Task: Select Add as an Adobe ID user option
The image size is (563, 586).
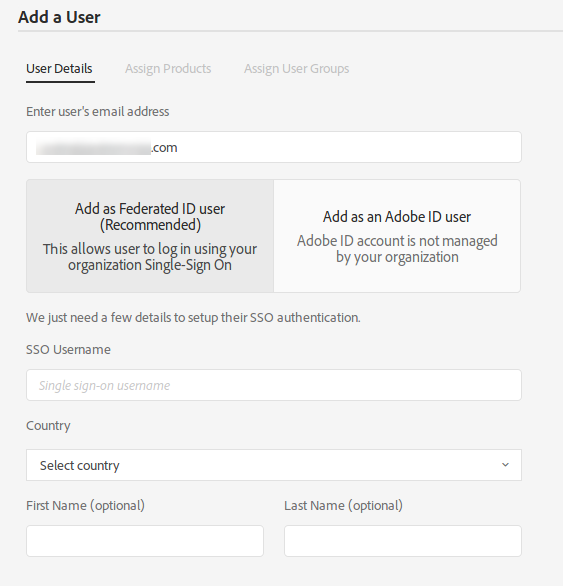Action: coord(397,236)
